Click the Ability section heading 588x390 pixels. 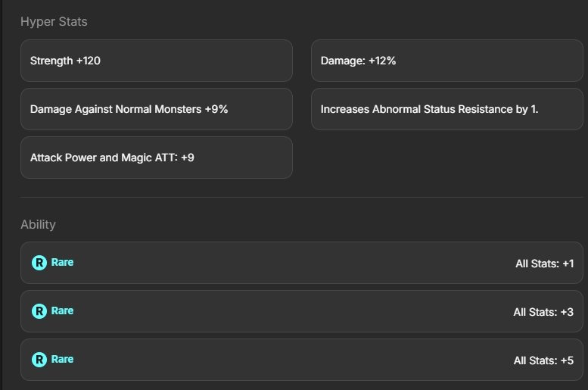pyautogui.click(x=38, y=224)
